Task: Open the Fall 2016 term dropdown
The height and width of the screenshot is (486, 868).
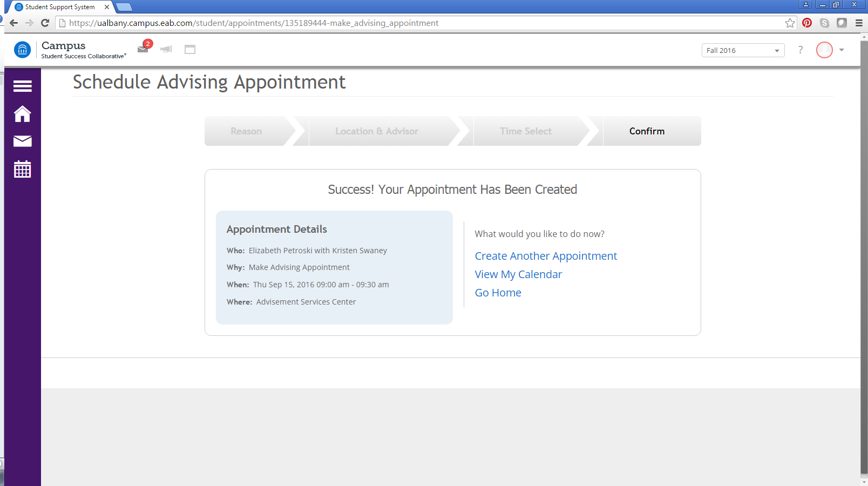Action: pyautogui.click(x=743, y=50)
